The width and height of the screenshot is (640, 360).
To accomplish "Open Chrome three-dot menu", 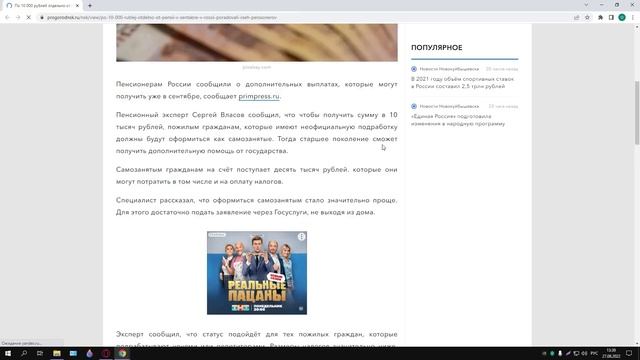I will (x=633, y=18).
